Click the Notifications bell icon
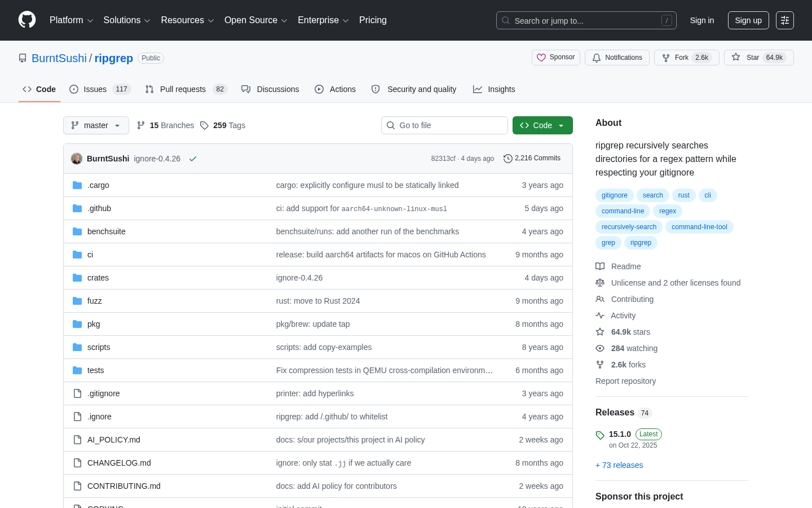Viewport: 812px width, 508px height. 597,58
